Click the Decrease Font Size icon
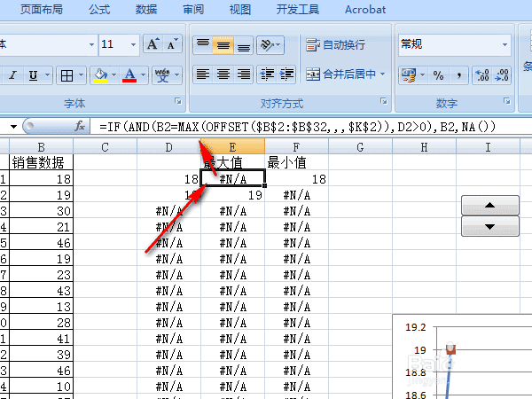 click(x=172, y=44)
